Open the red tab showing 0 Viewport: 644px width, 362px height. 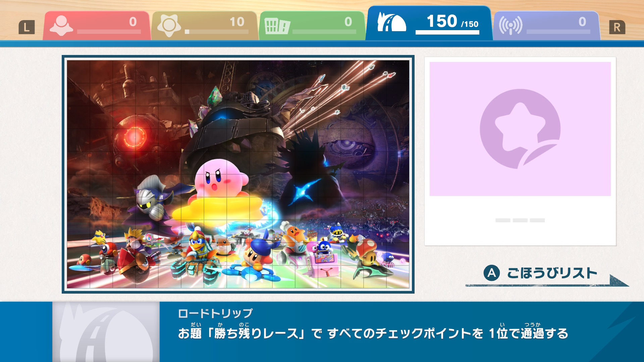click(x=97, y=26)
